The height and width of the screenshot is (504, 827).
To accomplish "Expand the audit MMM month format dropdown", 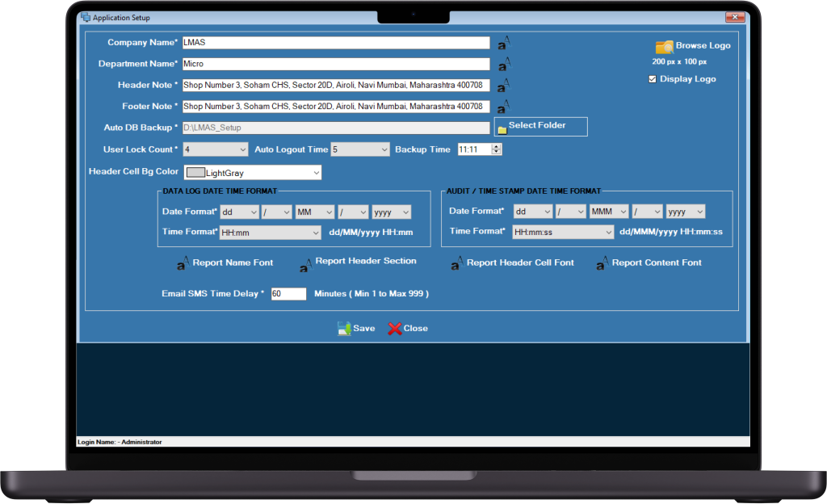I will [609, 212].
